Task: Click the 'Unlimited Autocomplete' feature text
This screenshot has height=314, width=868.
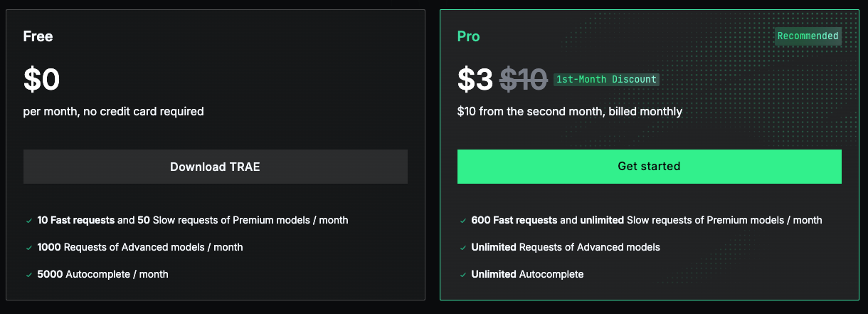Action: click(x=527, y=274)
